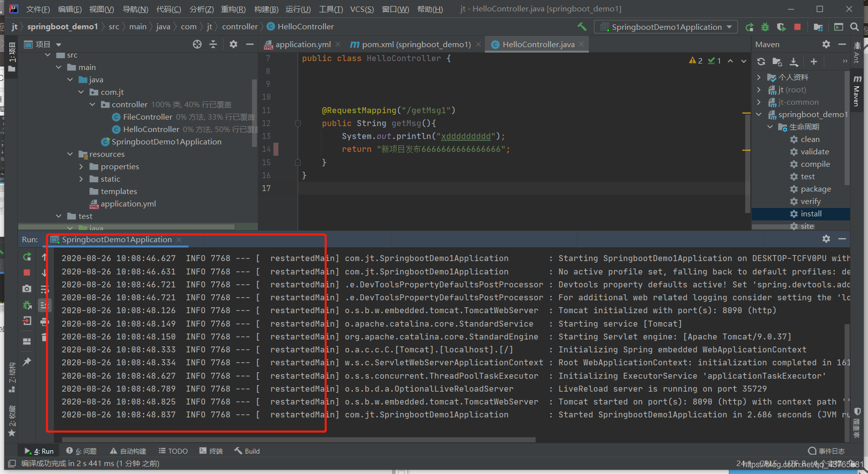
Task: Click locate file target icon in Project panel
Action: [197, 44]
